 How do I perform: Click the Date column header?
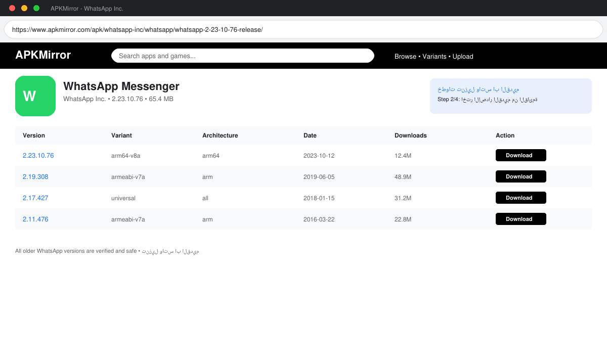[310, 135]
